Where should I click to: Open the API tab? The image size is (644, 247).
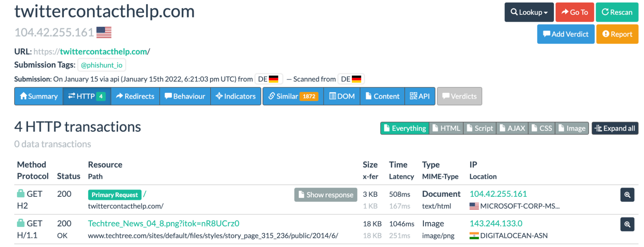click(x=420, y=96)
